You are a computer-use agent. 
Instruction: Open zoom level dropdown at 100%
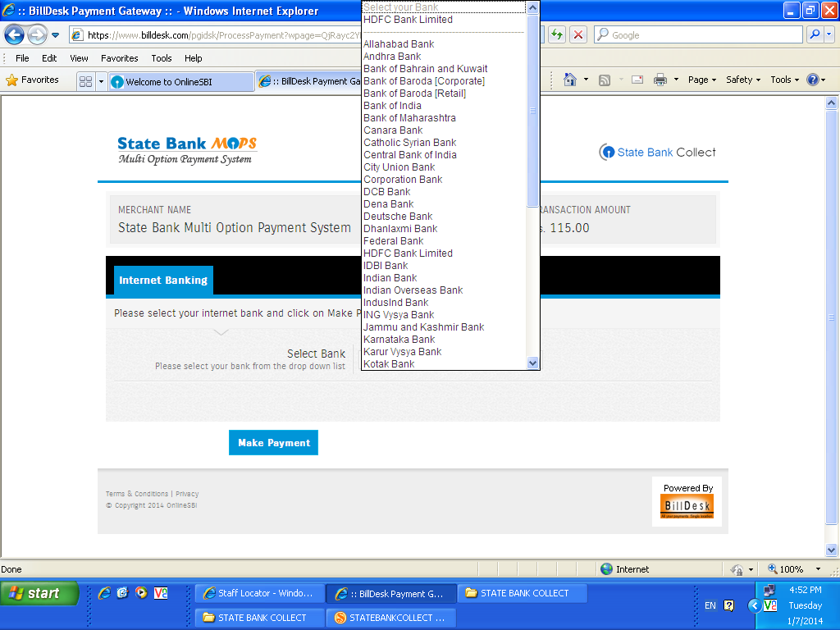(818, 569)
